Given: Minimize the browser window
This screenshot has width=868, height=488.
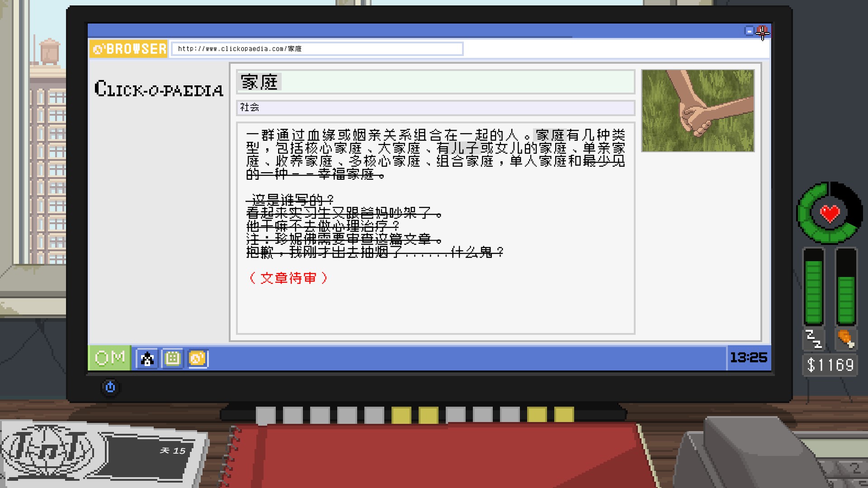Looking at the screenshot, I should click(x=749, y=31).
